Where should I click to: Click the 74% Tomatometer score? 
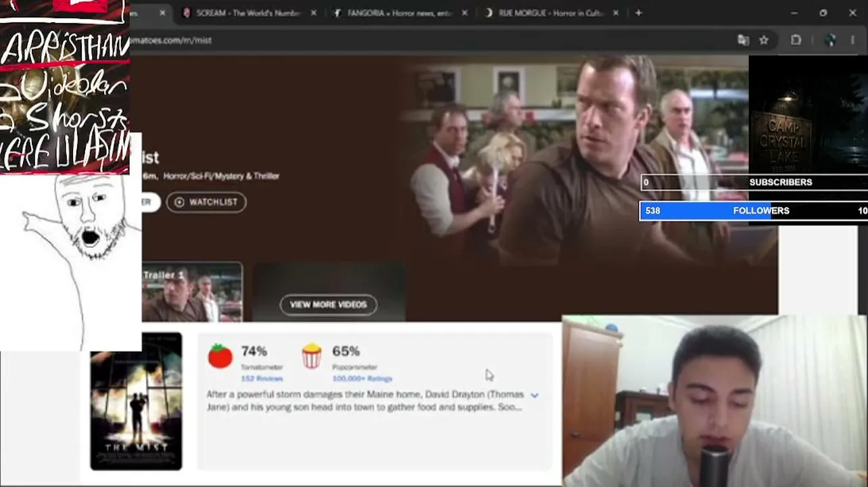pyautogui.click(x=254, y=351)
